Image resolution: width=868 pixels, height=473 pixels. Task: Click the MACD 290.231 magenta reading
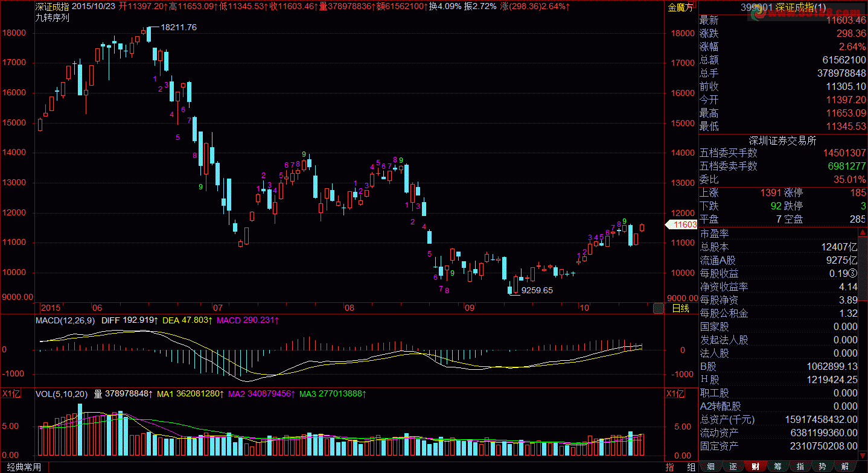[247, 320]
